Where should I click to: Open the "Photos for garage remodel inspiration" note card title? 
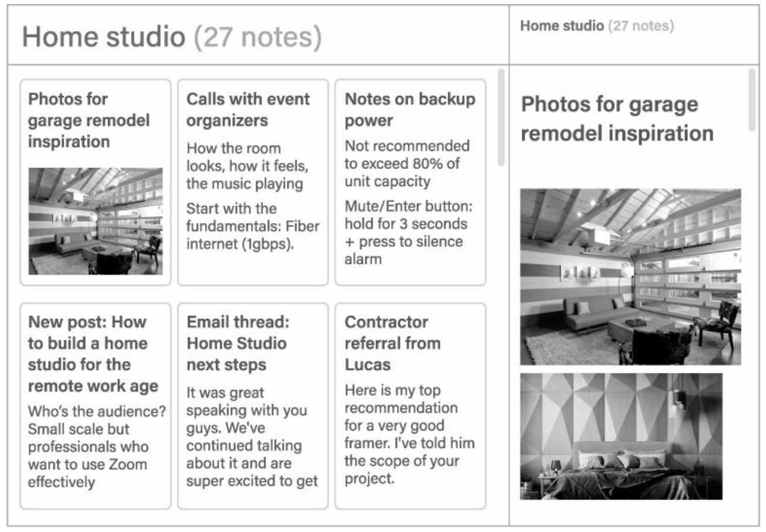pyautogui.click(x=89, y=120)
